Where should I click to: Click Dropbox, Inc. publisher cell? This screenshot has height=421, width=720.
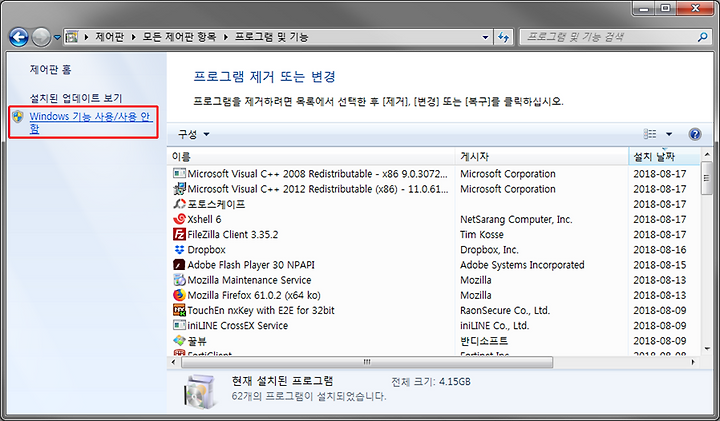point(489,249)
